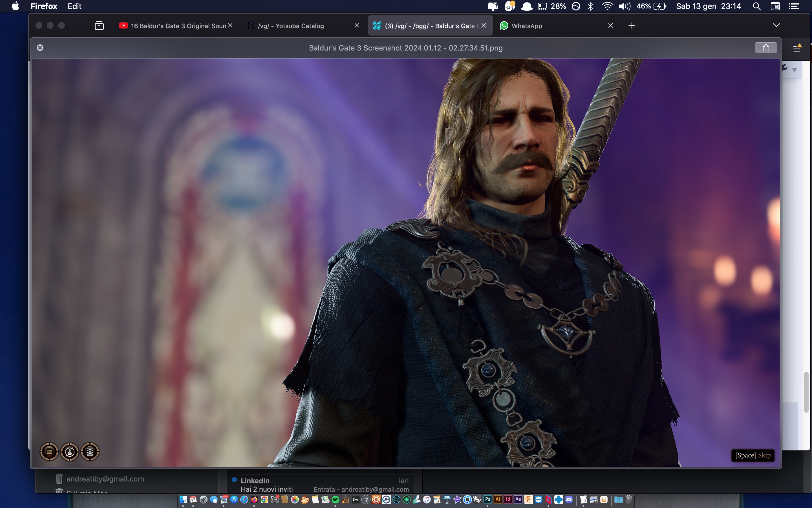Open Illustrator from the Dock
Viewport: 812px width, 508px height.
[498, 499]
